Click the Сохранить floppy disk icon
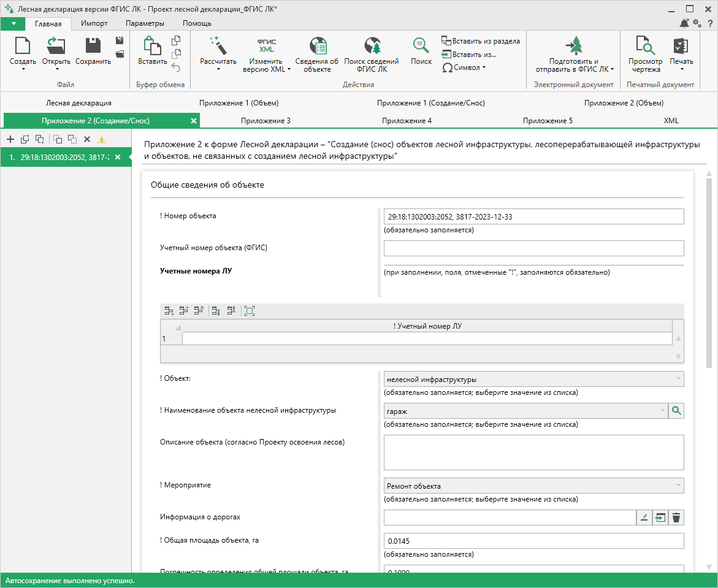718x588 pixels. [x=93, y=45]
